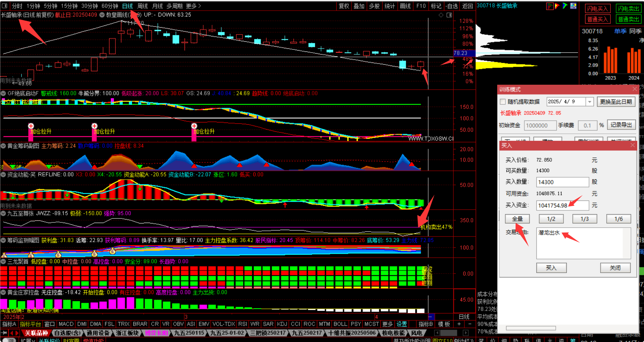Click the 买入数量 field showing 14300
This screenshot has width=644, height=342.
click(x=562, y=182)
